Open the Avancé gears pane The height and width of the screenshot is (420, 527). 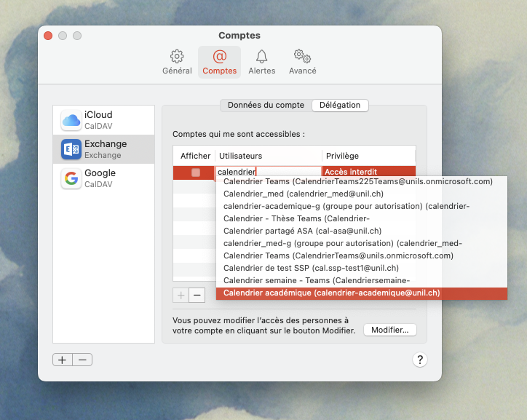302,62
